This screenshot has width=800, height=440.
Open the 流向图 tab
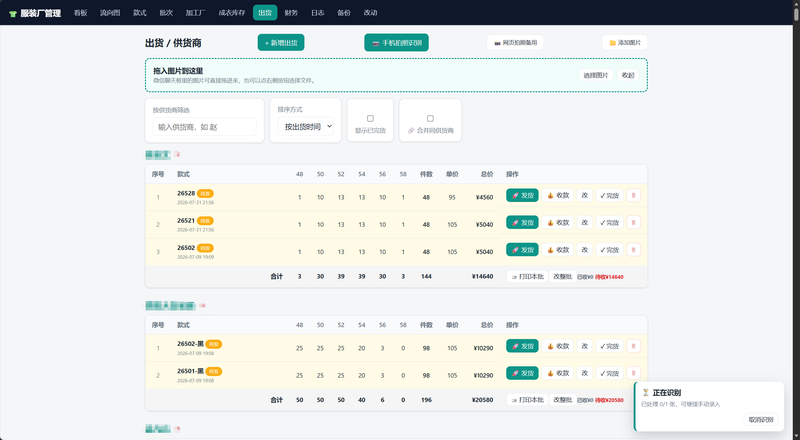(x=110, y=13)
